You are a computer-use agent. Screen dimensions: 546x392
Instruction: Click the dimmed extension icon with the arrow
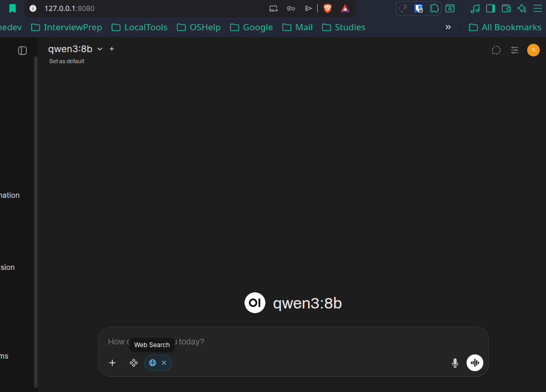click(x=403, y=8)
